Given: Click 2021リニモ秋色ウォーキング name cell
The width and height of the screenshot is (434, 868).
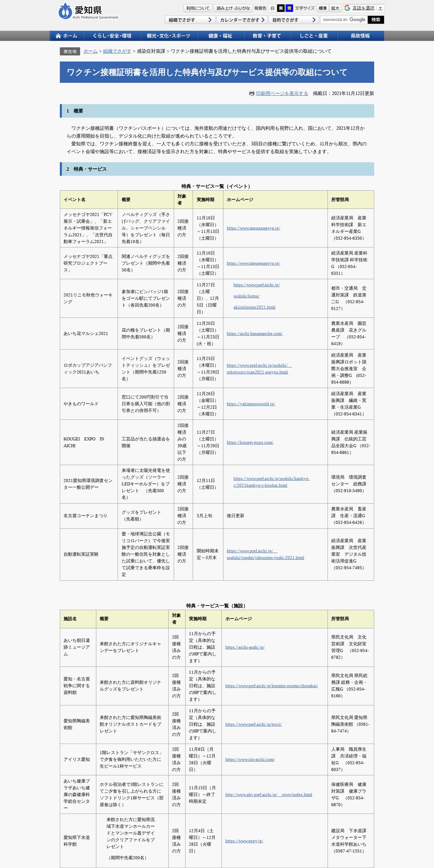Looking at the screenshot, I should pos(89,298).
